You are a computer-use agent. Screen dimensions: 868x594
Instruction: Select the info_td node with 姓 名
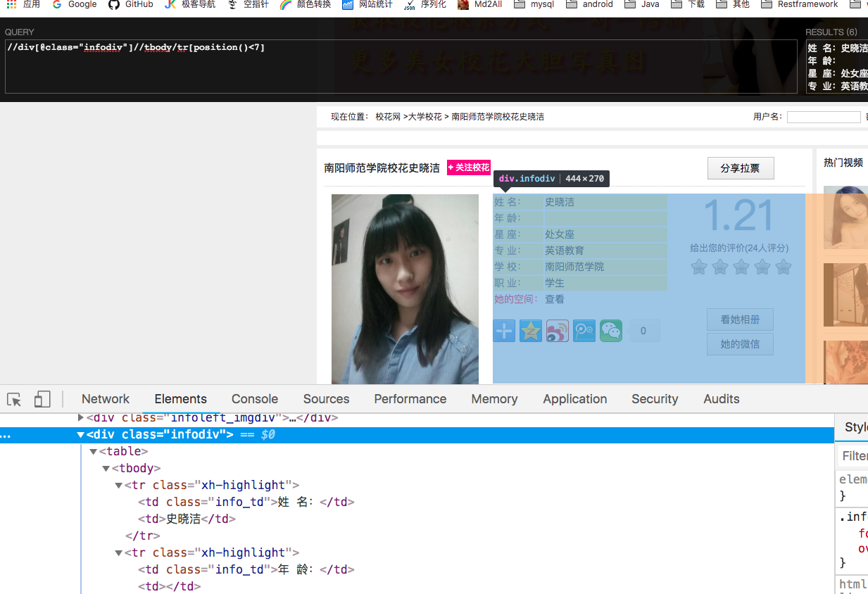pos(246,503)
